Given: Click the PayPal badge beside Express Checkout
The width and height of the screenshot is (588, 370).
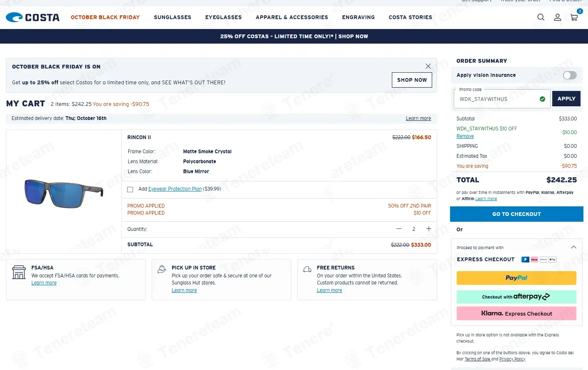Looking at the screenshot, I should point(525,260).
